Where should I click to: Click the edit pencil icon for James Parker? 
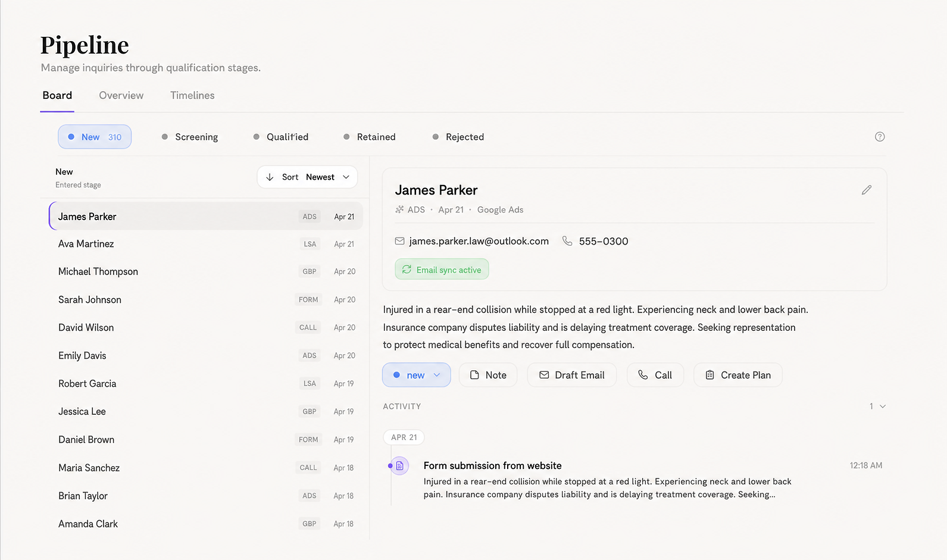click(867, 190)
